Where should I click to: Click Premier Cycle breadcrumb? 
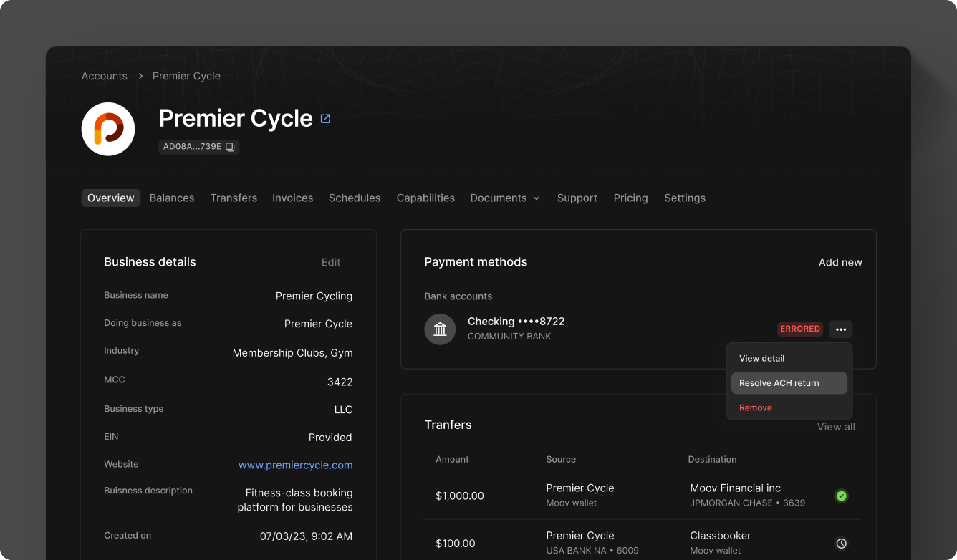click(x=186, y=76)
